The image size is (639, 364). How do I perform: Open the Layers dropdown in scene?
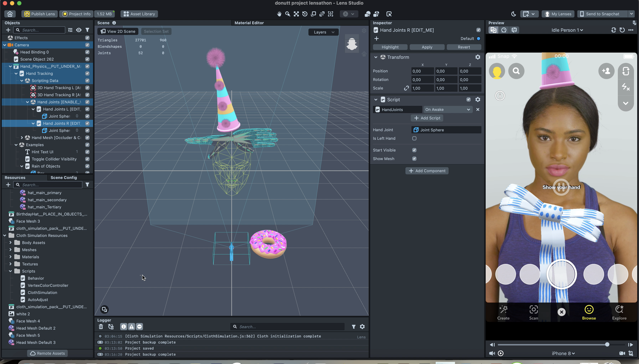(x=323, y=32)
